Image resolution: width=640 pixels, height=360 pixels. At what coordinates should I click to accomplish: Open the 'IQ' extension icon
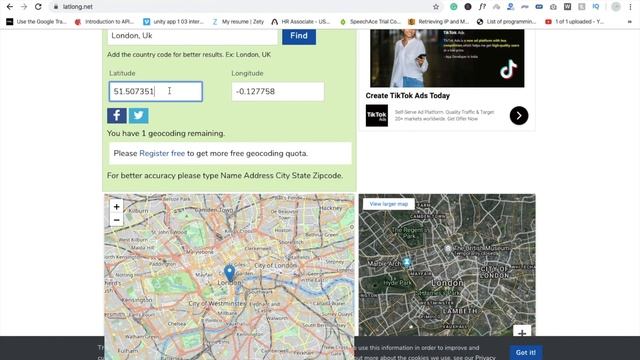click(x=596, y=7)
